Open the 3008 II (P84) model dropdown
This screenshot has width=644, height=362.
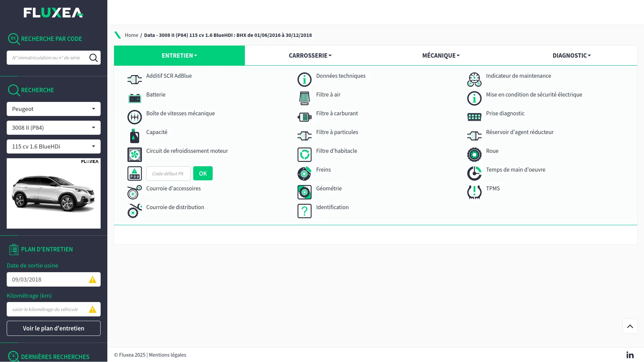point(54,128)
